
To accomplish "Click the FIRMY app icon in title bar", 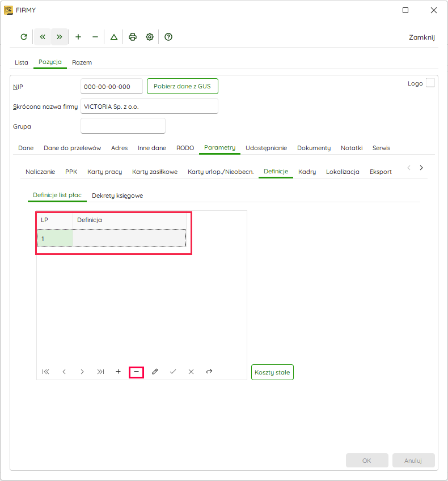I will [x=9, y=10].
